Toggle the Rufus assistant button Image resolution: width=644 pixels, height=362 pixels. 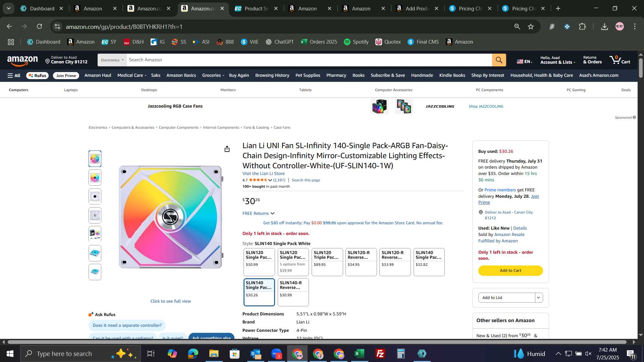(37, 75)
